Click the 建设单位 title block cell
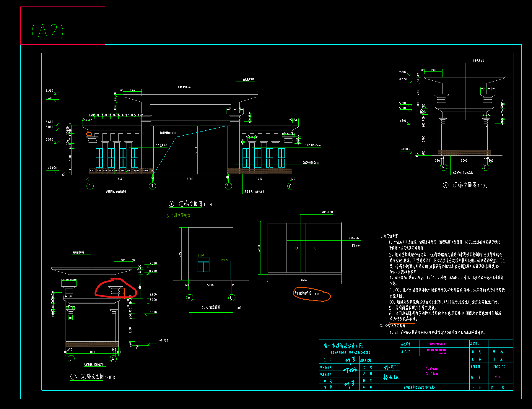 pos(406,344)
